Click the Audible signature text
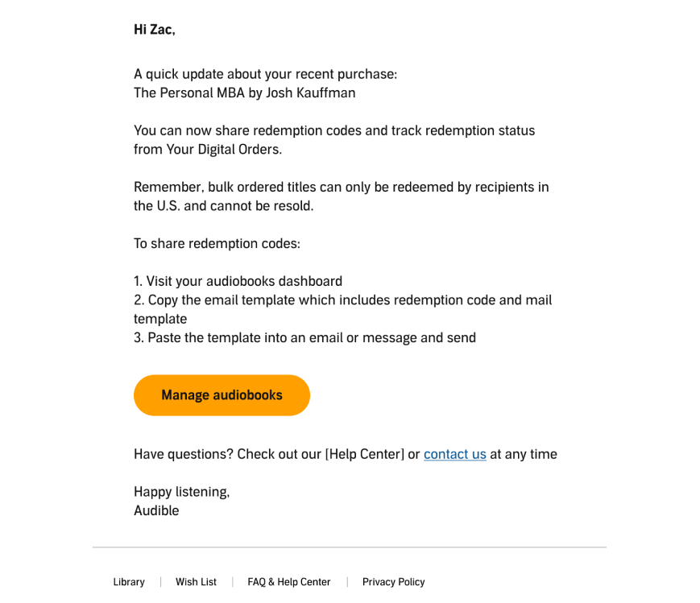This screenshot has width=700, height=603. (x=156, y=510)
